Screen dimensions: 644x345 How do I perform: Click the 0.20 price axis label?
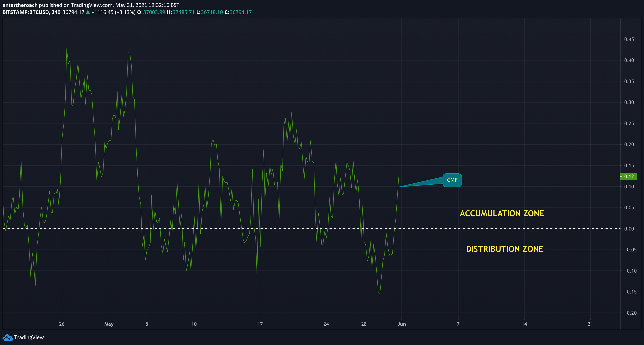629,144
